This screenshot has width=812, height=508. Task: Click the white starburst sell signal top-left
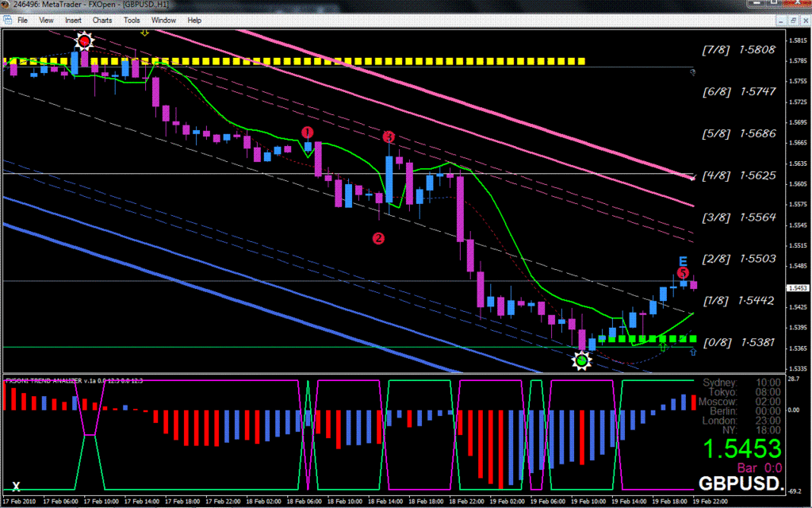(83, 40)
